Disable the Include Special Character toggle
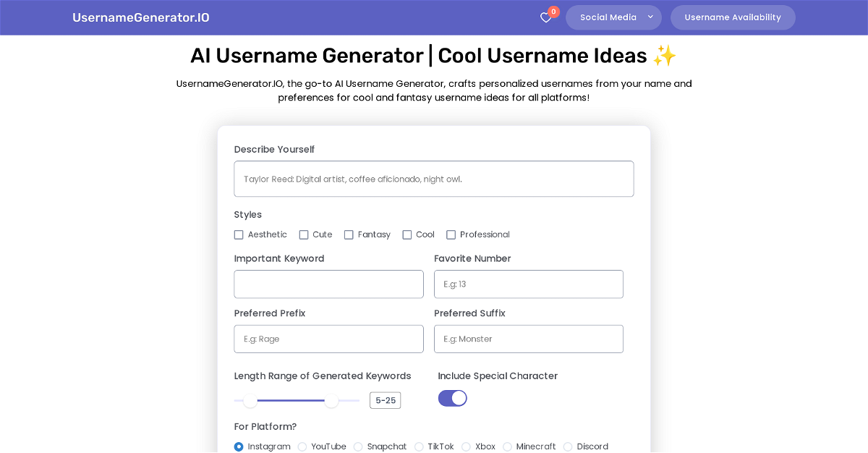Screen dimensions: 868x453 coord(453,398)
